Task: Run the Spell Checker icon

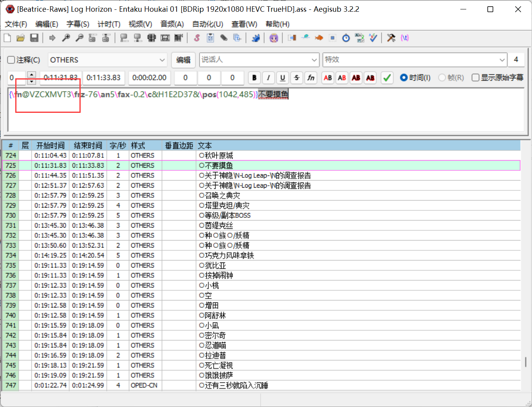Action: pos(373,38)
